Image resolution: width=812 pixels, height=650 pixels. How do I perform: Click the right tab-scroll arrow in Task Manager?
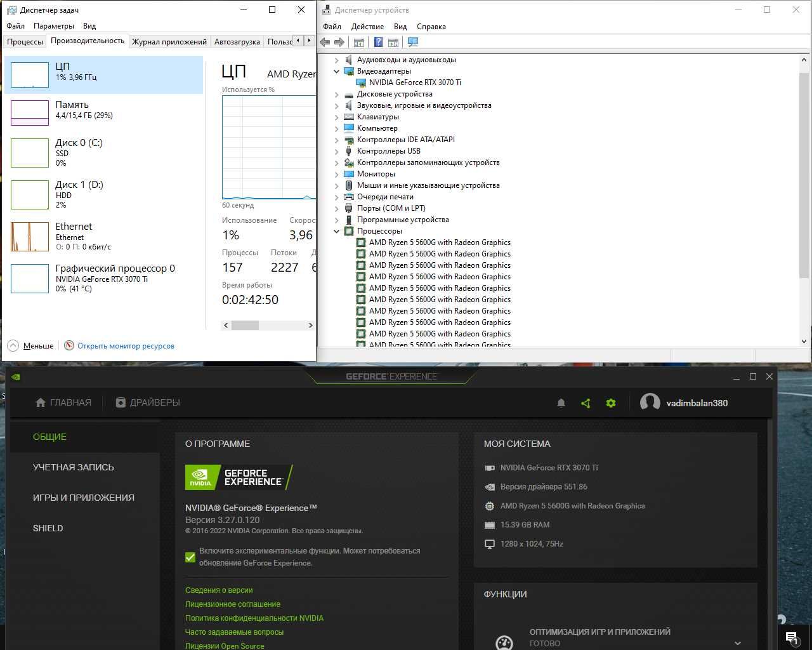[309, 41]
